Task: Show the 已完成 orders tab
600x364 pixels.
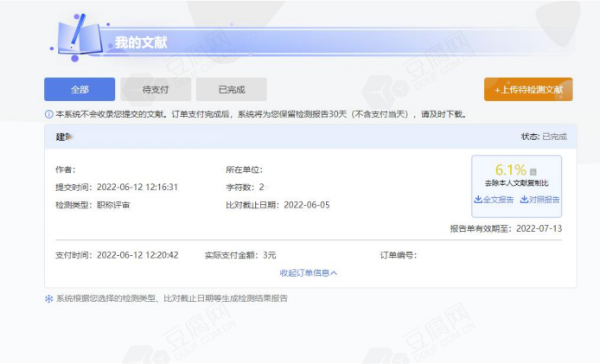Action: pos(231,89)
